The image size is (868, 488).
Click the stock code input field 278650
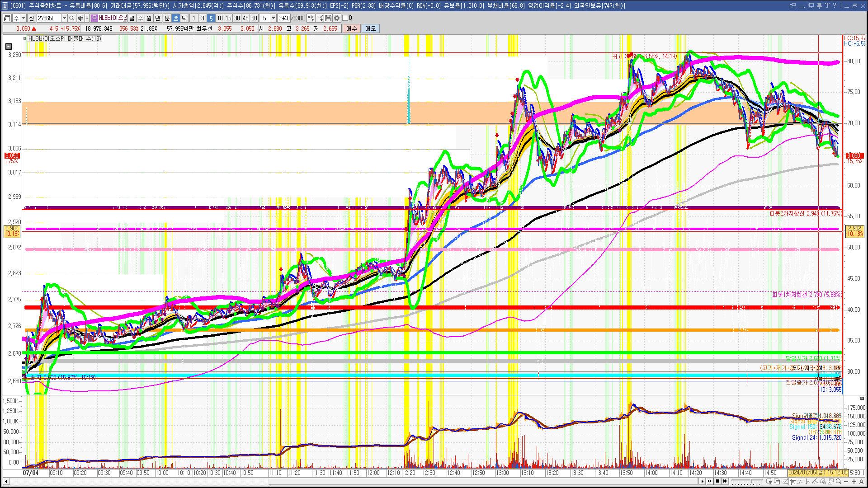(48, 18)
